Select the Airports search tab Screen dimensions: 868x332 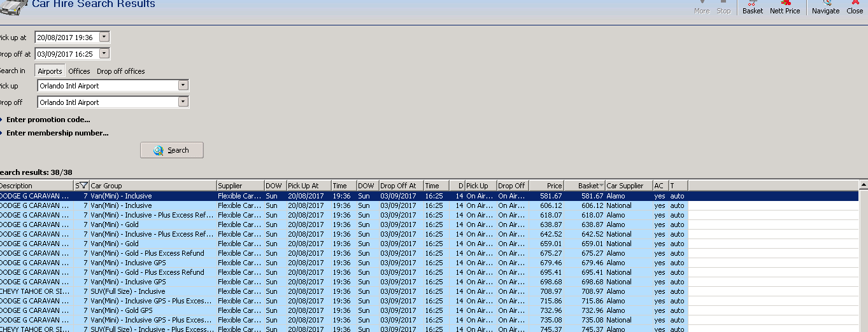(50, 71)
